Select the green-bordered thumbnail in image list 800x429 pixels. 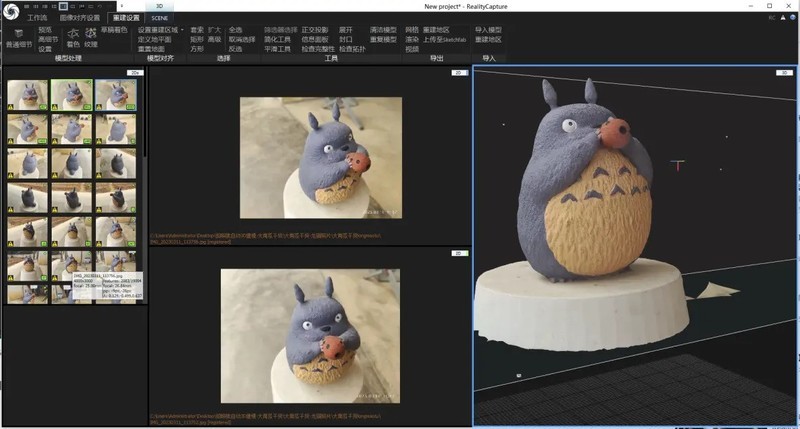(72, 95)
